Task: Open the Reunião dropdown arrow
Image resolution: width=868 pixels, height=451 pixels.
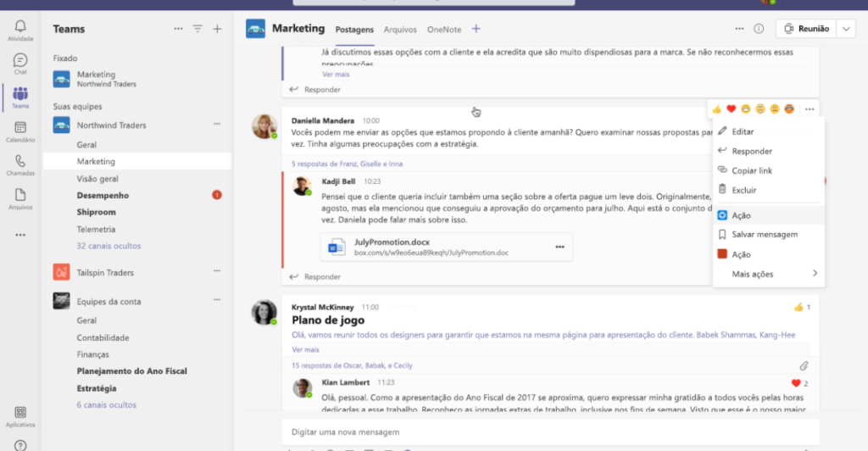Action: 847,29
